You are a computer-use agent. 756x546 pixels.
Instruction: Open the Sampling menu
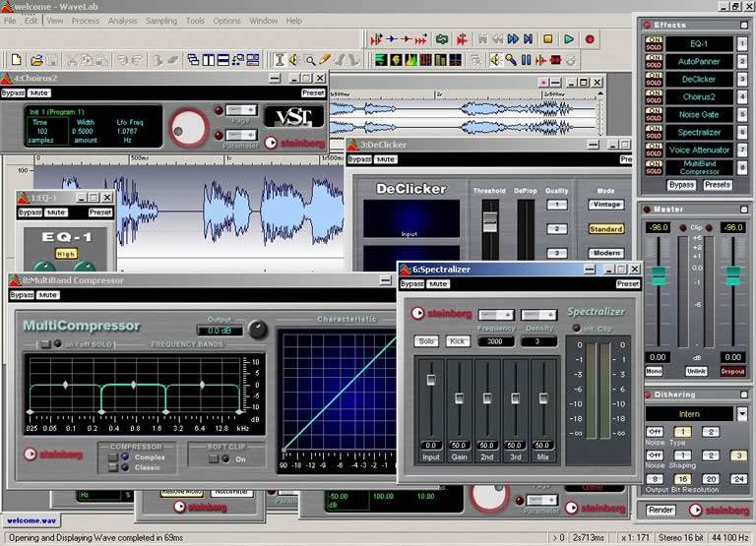coord(161,21)
